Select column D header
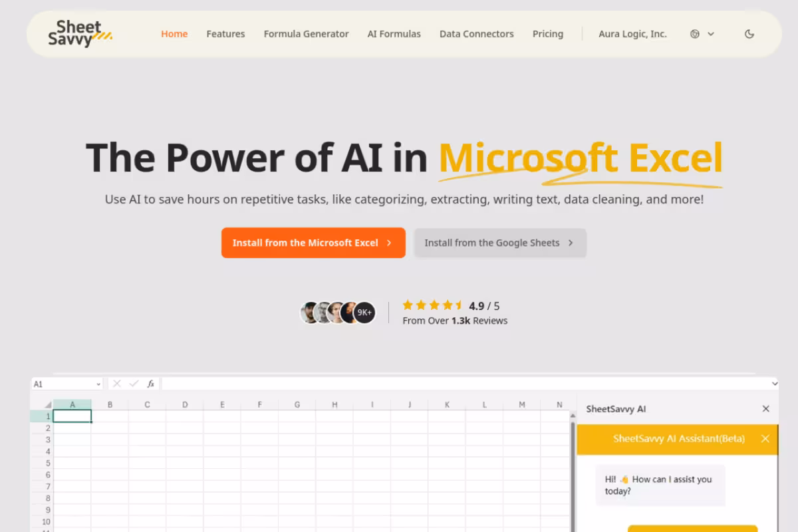The width and height of the screenshot is (798, 532). pos(185,404)
